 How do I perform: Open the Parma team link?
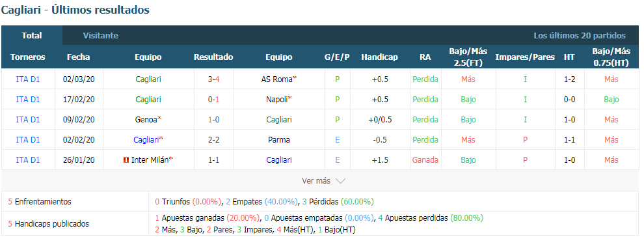click(278, 139)
